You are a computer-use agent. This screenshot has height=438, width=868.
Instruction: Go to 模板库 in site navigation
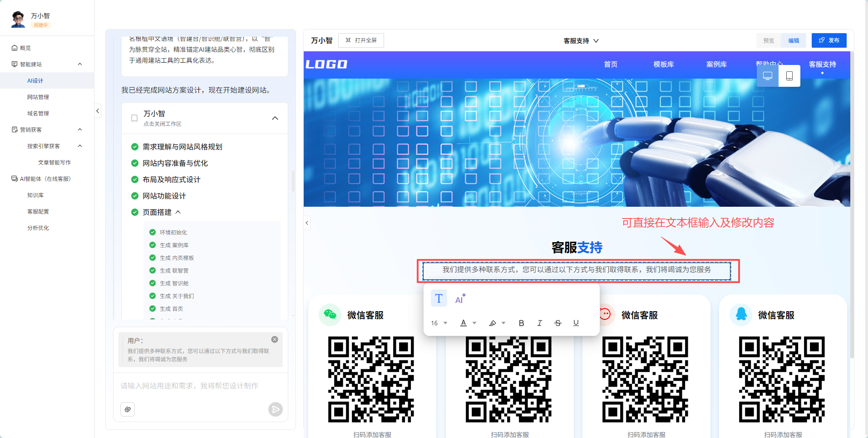(x=663, y=65)
